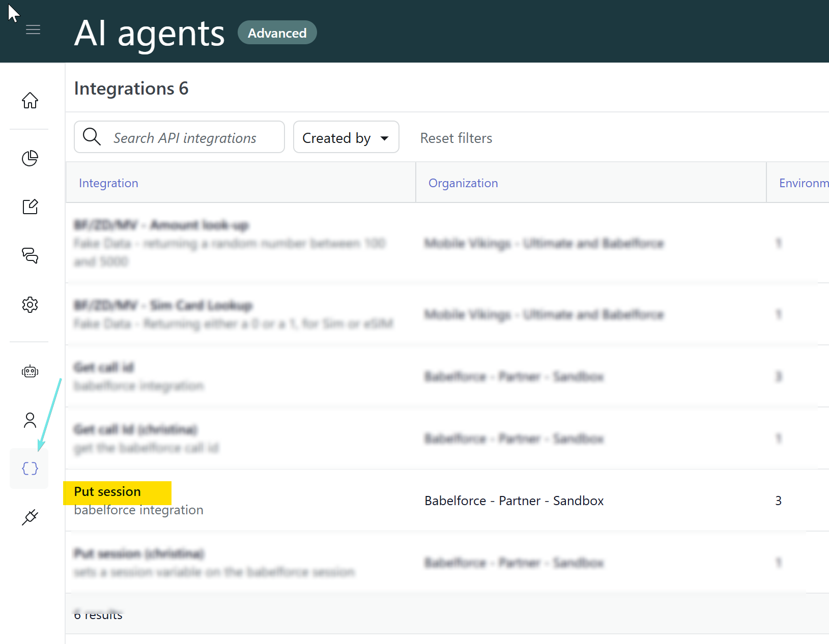Sort by the Organization column header

pos(463,183)
